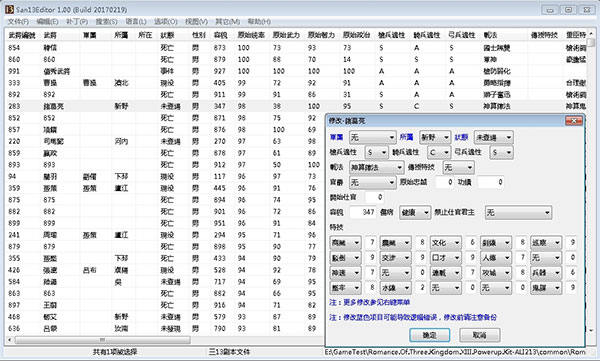The height and width of the screenshot is (361, 600).
Task: Click the 原始忠誠 input field
Action: pos(445,182)
